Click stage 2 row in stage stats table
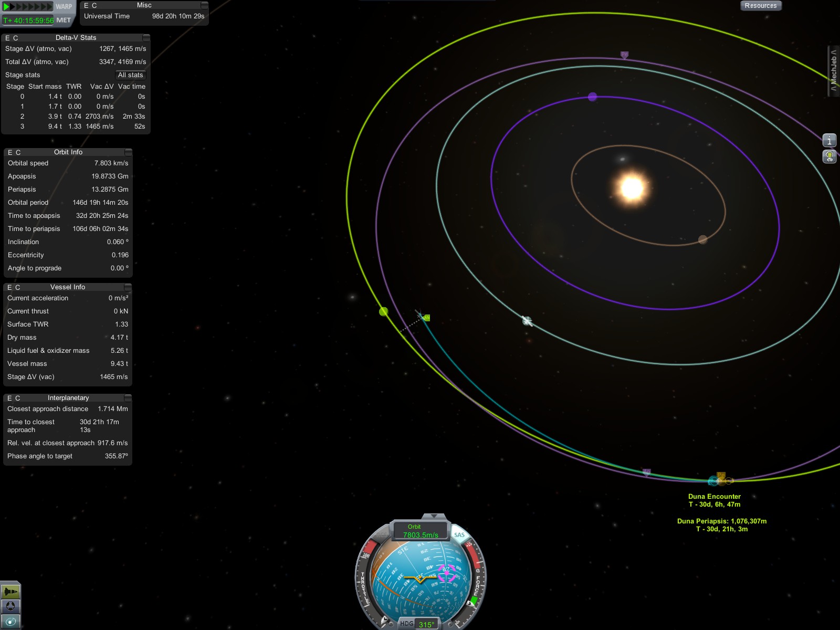840x630 pixels. coord(76,117)
